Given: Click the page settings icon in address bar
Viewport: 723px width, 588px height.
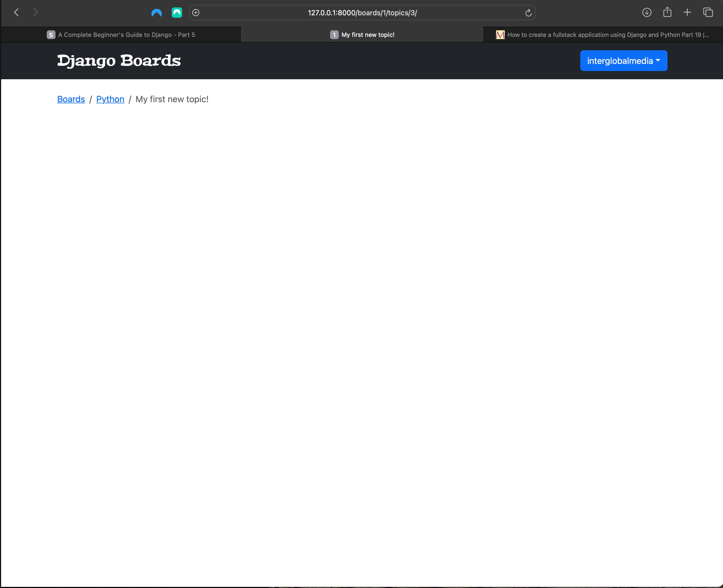Looking at the screenshot, I should point(196,13).
